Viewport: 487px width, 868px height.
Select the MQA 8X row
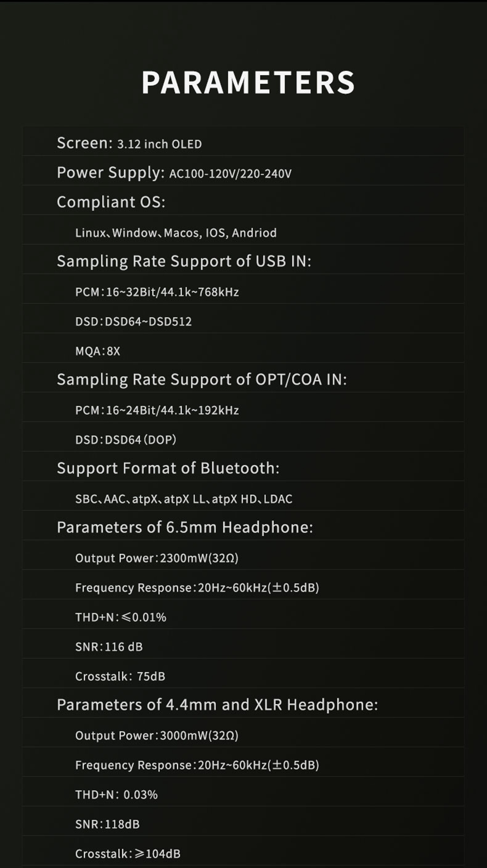point(97,351)
